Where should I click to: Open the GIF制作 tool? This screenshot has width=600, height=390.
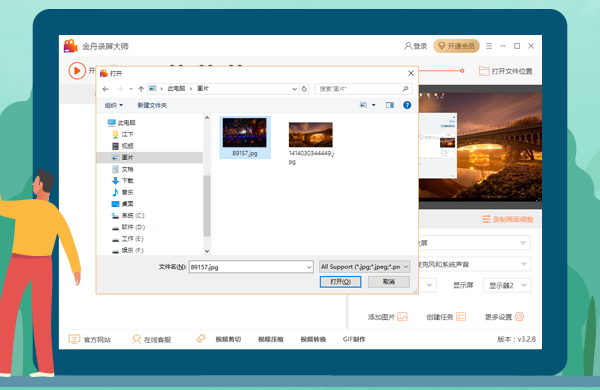[x=354, y=339]
